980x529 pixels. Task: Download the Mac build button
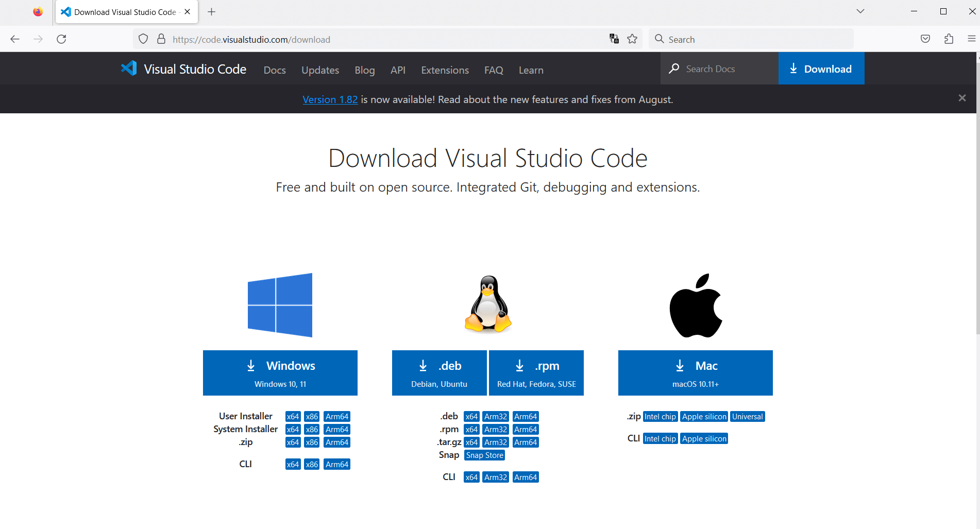pos(695,373)
